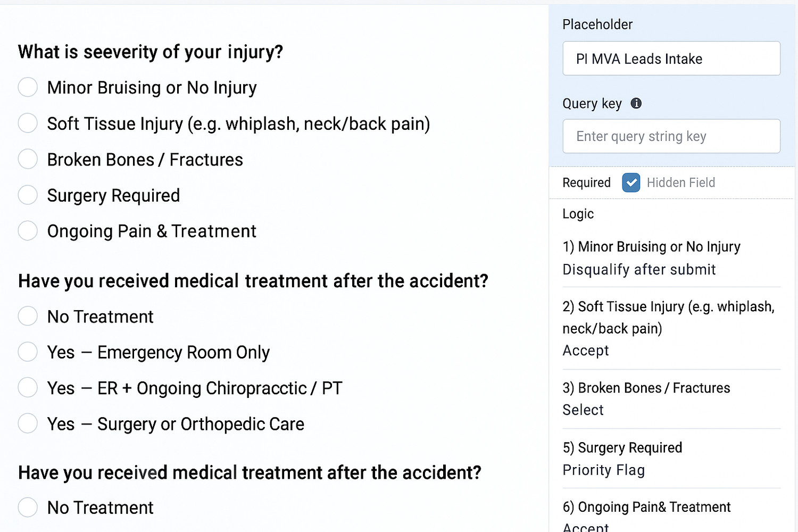Viewport: 798px width, 532px height.
Task: Click the Placeholder field with PI MVA Leads Intake
Action: pyautogui.click(x=671, y=59)
